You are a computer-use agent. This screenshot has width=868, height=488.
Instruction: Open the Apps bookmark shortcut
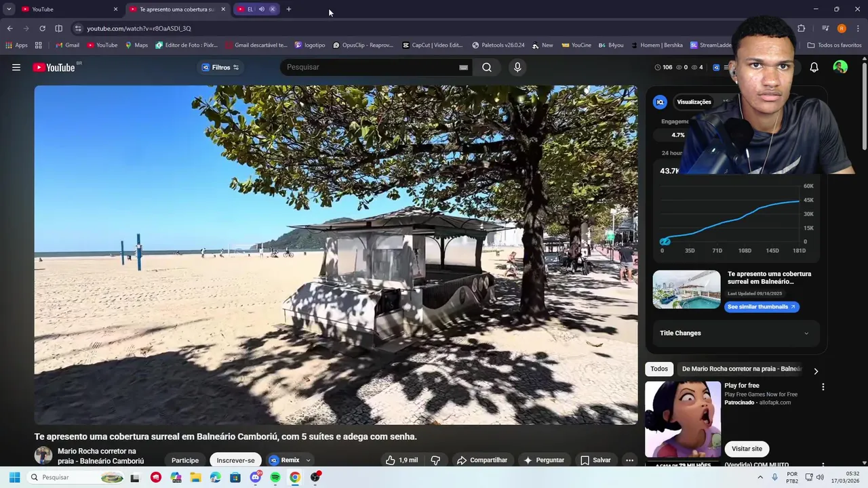pos(16,45)
